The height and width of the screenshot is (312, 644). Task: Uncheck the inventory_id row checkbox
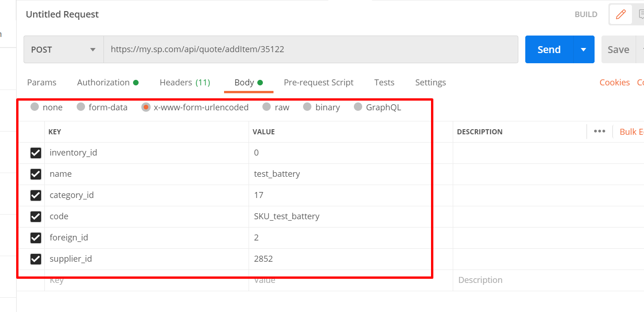[36, 153]
